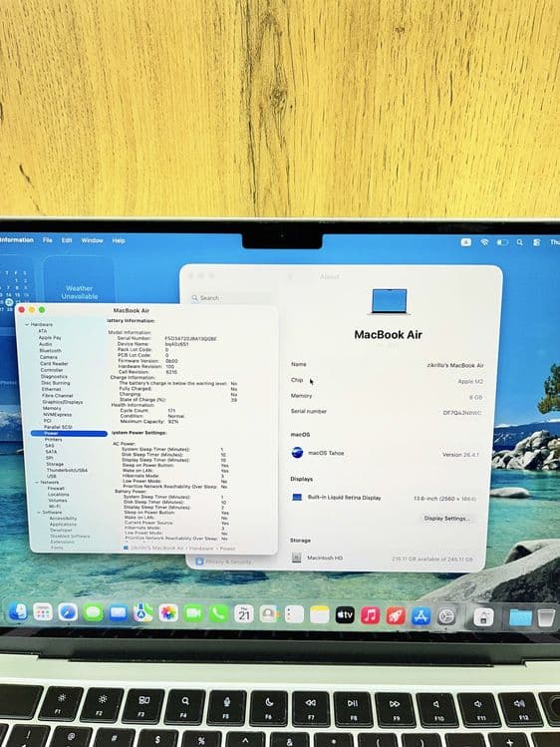
Task: Open the Edit menu
Action: tap(67, 240)
